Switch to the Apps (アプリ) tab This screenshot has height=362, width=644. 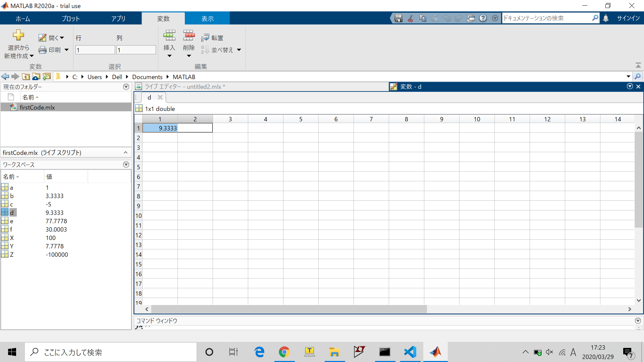pos(118,19)
